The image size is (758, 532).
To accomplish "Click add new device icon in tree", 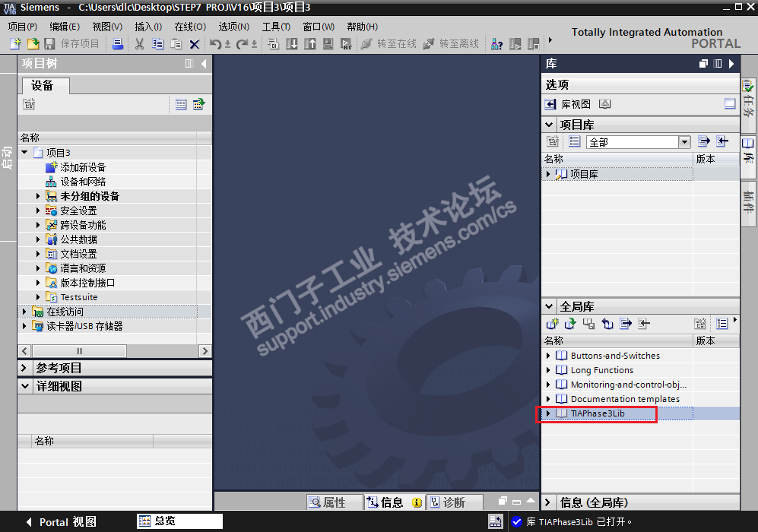I will click(x=51, y=167).
